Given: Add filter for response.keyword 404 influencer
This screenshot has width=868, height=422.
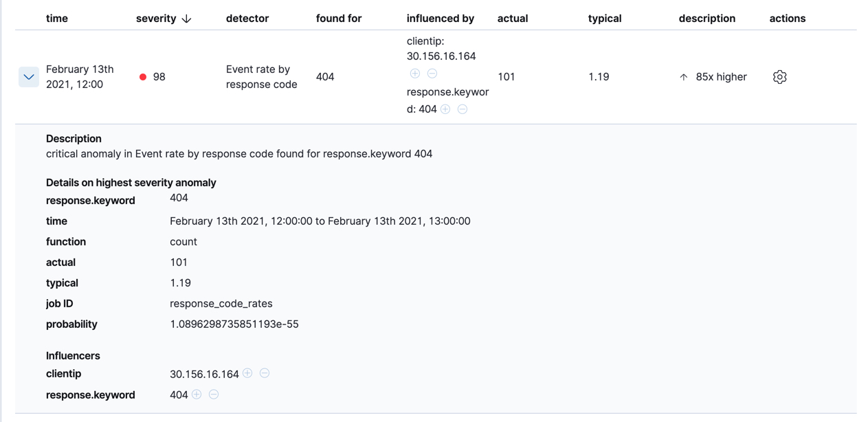Looking at the screenshot, I should pos(197,395).
